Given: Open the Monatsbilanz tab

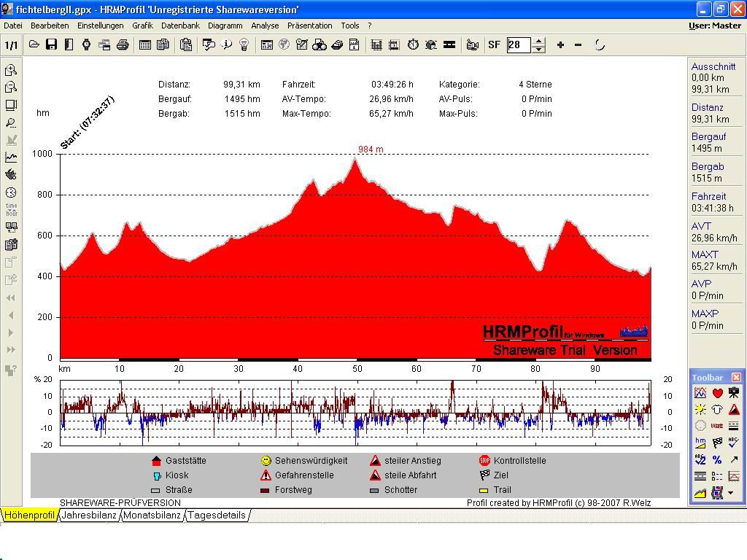Looking at the screenshot, I should click(x=152, y=515).
